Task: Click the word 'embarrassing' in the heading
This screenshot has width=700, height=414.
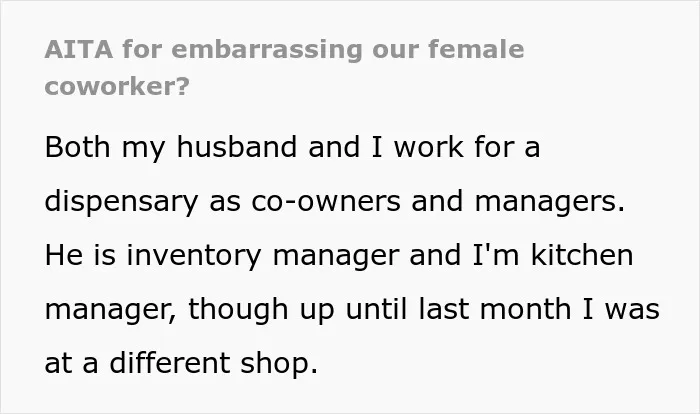Action: coord(267,50)
